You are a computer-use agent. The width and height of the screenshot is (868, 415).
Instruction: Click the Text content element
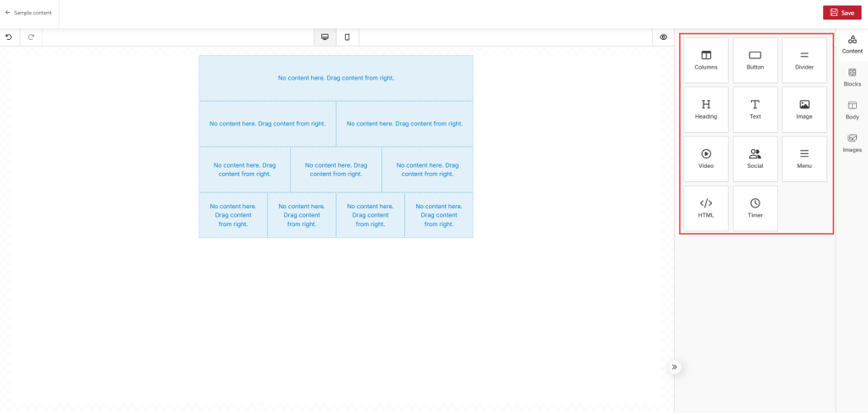pos(754,109)
